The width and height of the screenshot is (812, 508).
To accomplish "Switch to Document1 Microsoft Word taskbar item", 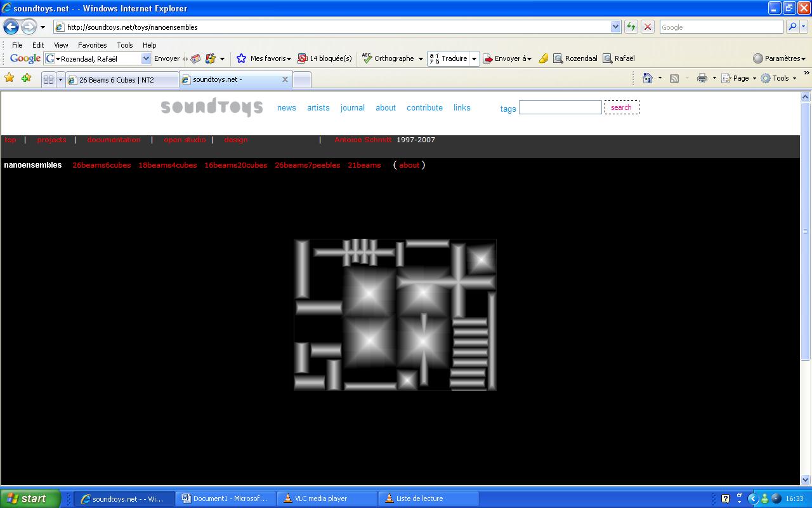I will click(226, 498).
